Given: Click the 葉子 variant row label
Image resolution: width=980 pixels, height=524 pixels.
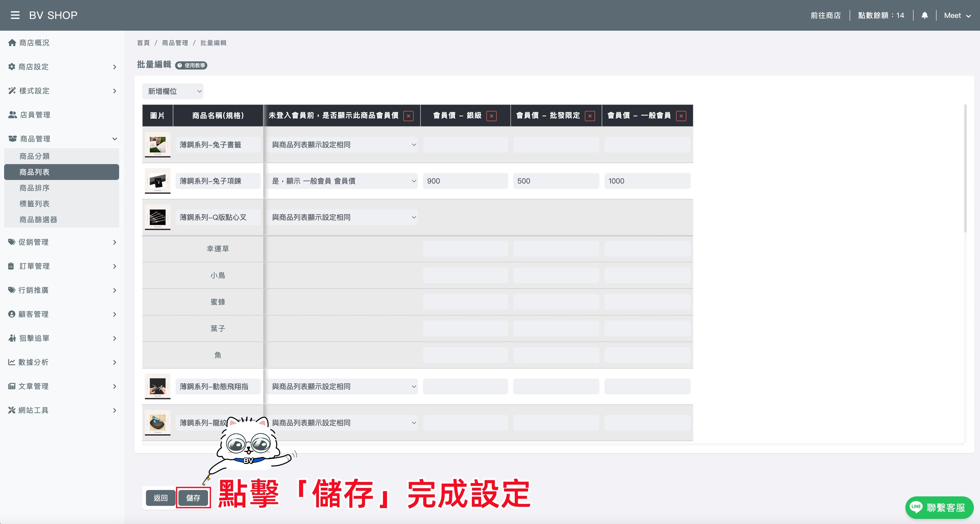Looking at the screenshot, I should [218, 328].
